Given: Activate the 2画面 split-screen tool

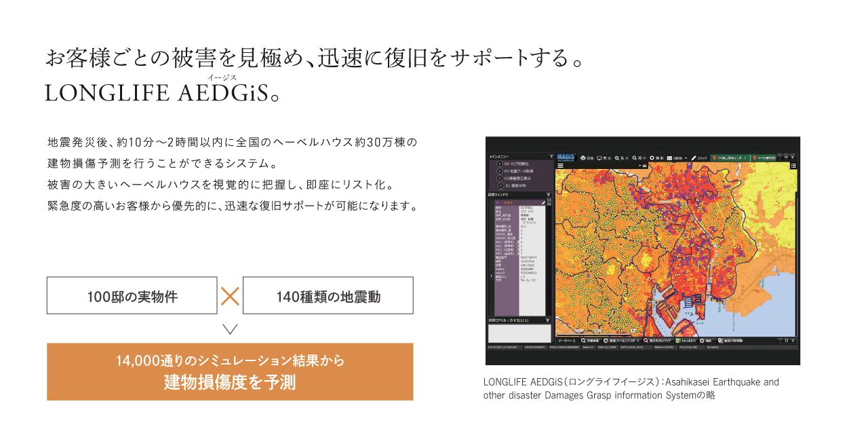Looking at the screenshot, I should pos(674,157).
